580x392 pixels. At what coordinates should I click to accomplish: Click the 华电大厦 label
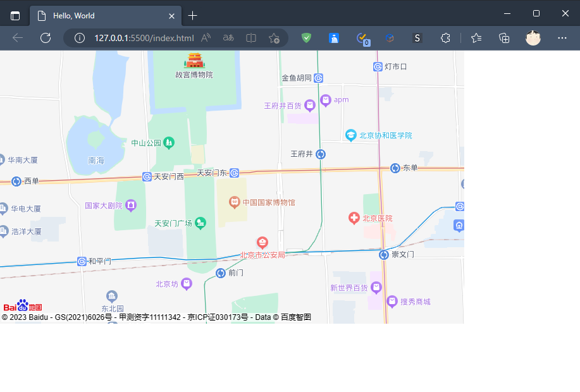(x=26, y=209)
